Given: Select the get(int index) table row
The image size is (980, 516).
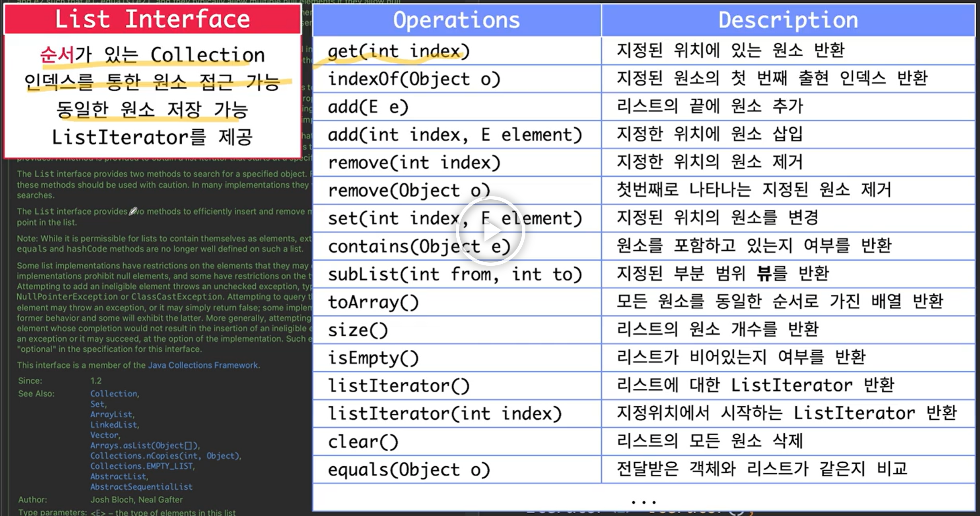Looking at the screenshot, I should click(x=399, y=51).
